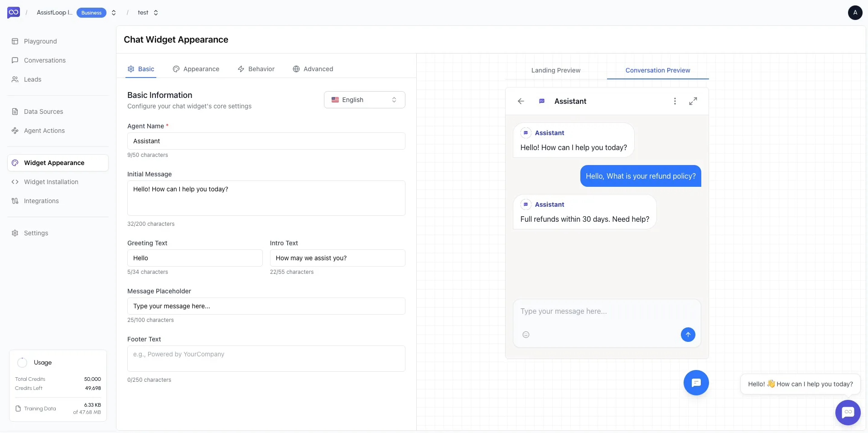Click the Message Placeholder field

[266, 306]
